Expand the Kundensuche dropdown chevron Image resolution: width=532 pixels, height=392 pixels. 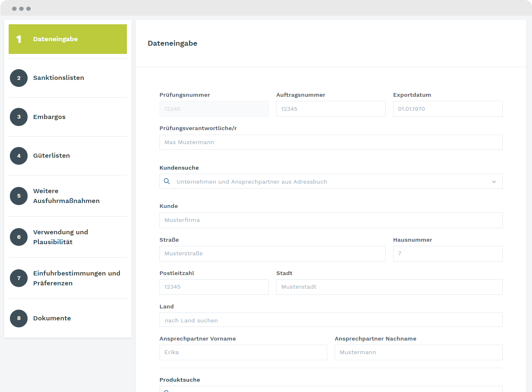point(494,182)
